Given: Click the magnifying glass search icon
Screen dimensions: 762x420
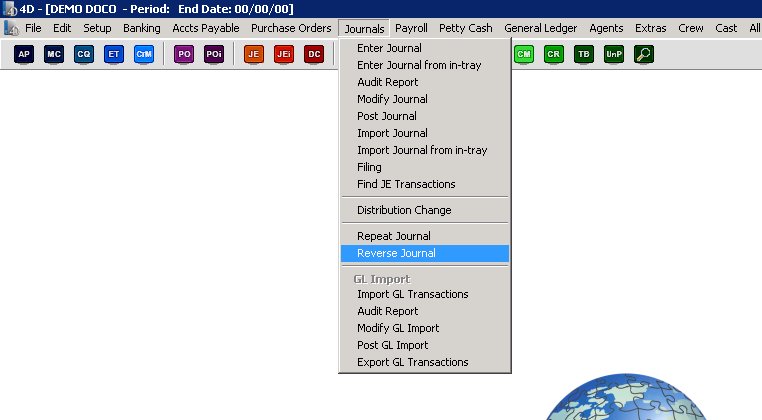Looking at the screenshot, I should pos(644,54).
